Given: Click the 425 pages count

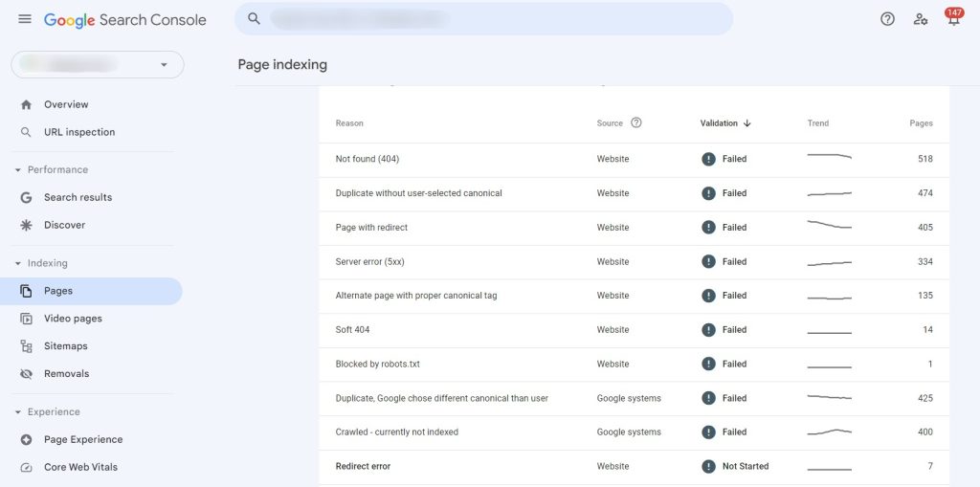Looking at the screenshot, I should 925,398.
